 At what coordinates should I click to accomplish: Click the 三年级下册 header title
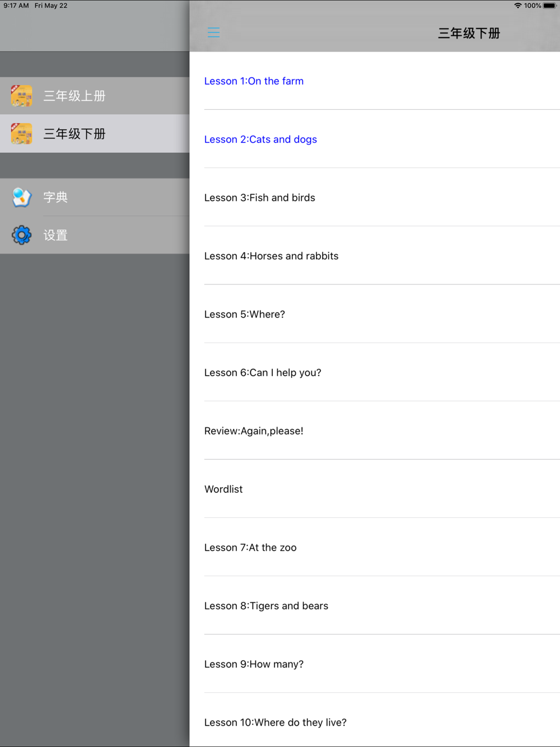[469, 33]
